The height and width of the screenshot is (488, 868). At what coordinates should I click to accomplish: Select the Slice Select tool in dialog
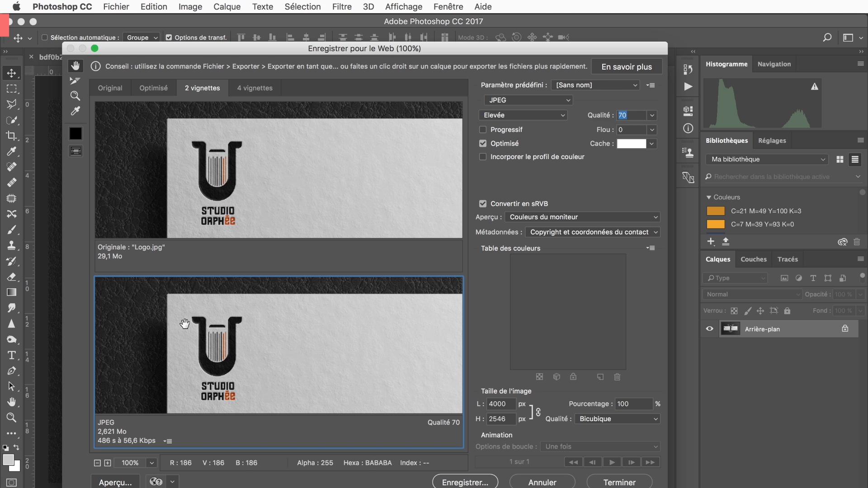[75, 81]
